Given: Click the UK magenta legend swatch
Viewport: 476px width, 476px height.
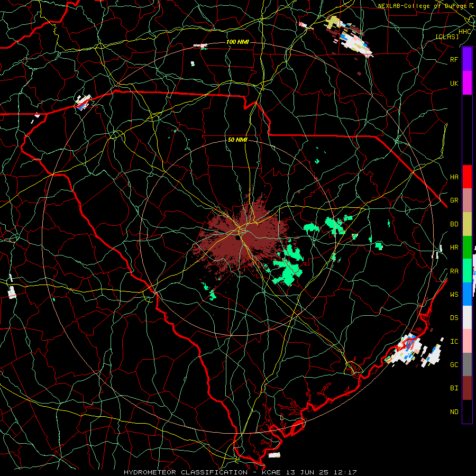Looking at the screenshot, I should 467,83.
